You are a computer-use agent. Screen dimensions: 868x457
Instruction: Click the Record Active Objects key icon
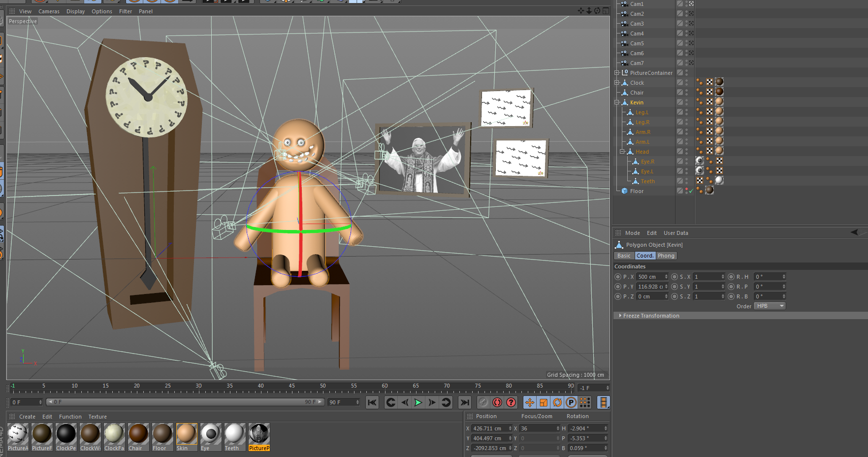[x=483, y=402]
